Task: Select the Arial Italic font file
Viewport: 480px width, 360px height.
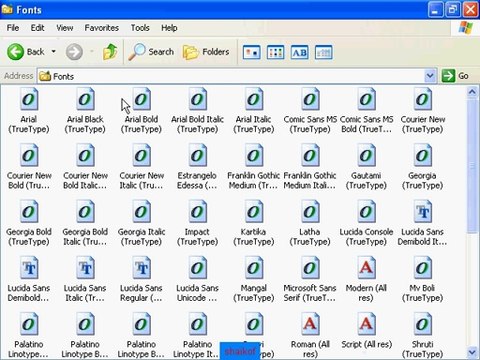Action: (x=254, y=99)
